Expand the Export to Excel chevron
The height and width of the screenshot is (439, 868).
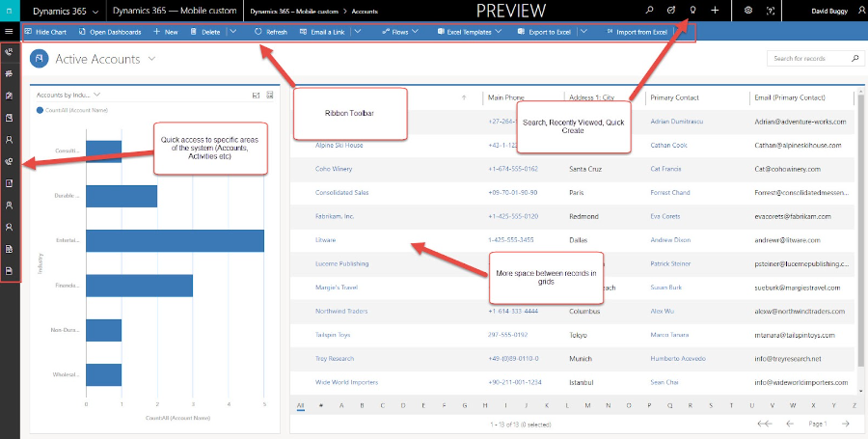pyautogui.click(x=583, y=32)
